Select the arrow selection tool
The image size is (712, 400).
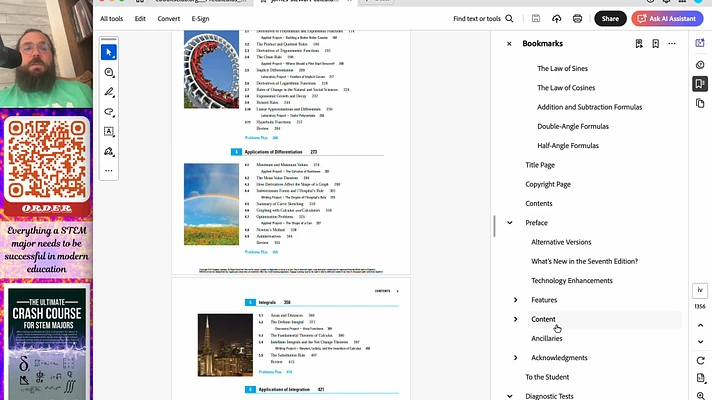point(109,53)
